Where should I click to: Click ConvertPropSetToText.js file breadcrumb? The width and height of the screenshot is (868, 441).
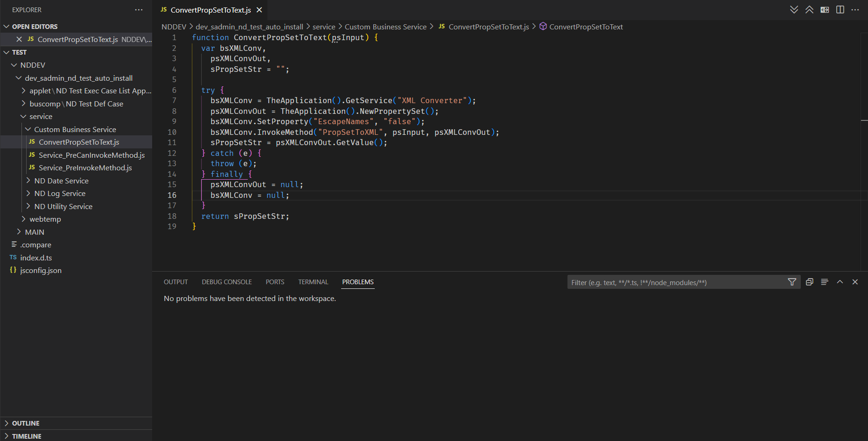489,27
